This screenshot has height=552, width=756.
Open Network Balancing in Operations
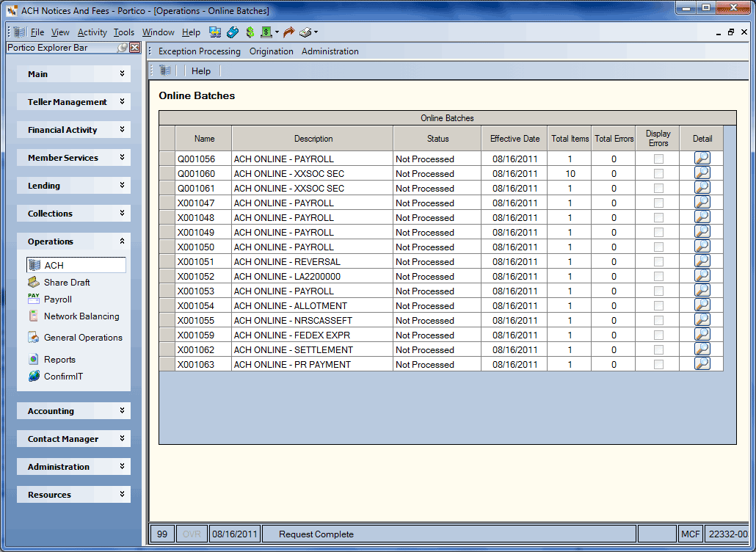click(x=81, y=316)
